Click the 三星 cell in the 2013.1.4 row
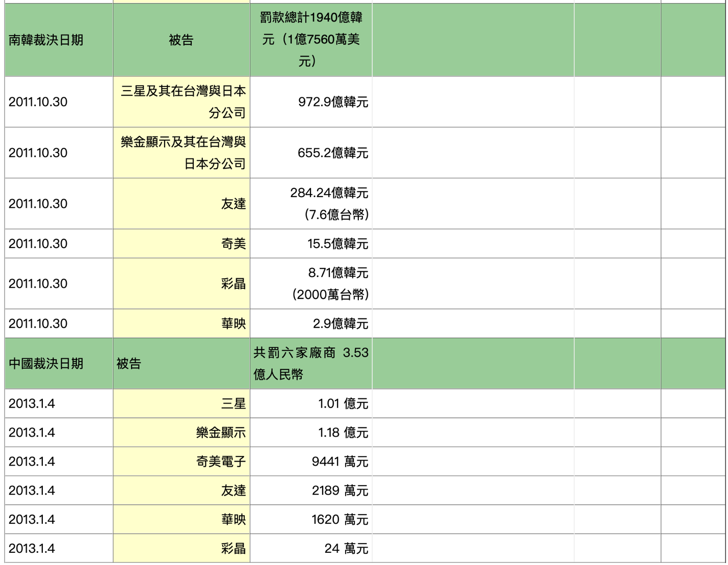This screenshot has width=728, height=565. pyautogui.click(x=181, y=403)
